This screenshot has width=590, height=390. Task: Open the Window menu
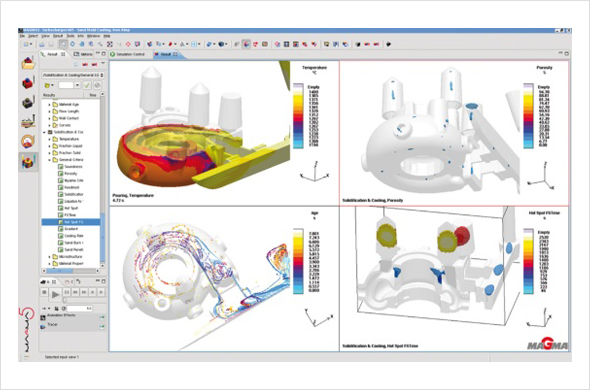[93, 36]
